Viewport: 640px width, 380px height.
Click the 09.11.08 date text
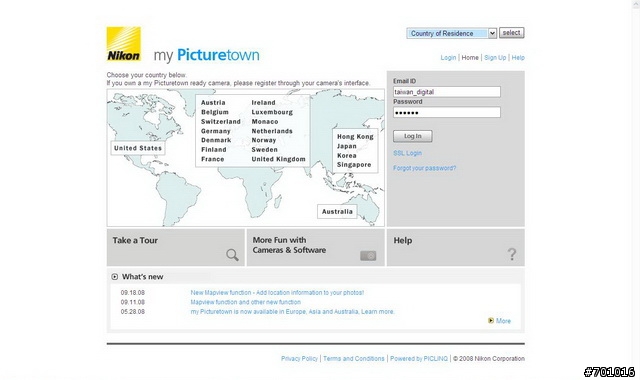click(133, 302)
